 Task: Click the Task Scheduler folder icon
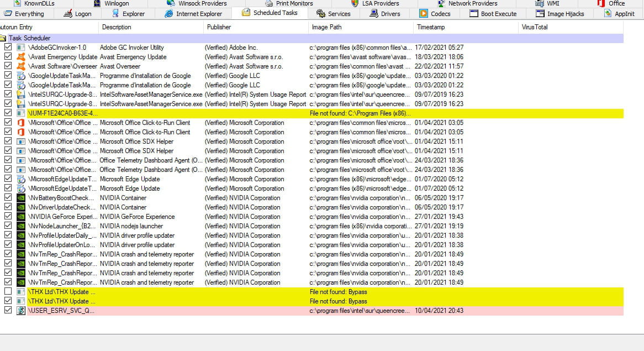(x=2, y=38)
